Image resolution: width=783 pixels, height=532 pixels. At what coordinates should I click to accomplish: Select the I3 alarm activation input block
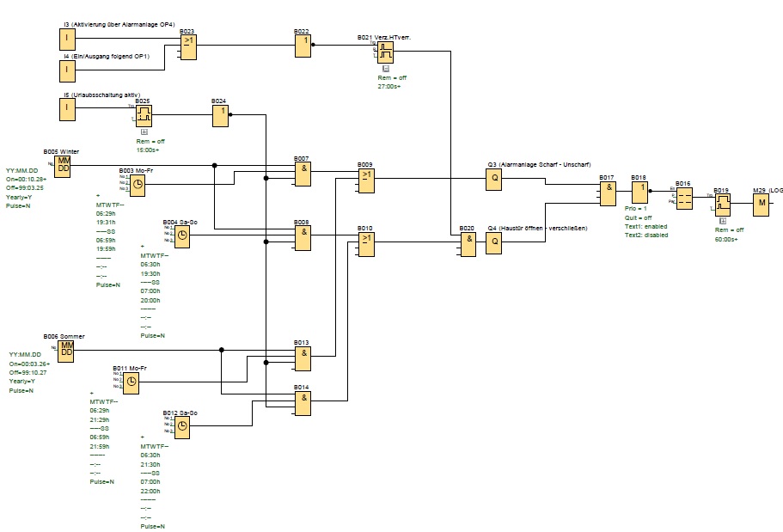[67, 40]
